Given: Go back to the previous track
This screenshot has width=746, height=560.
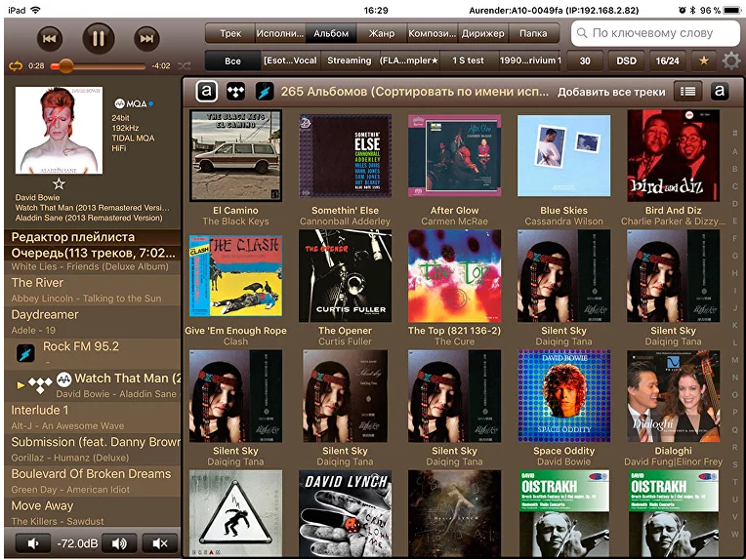Looking at the screenshot, I should (50, 39).
